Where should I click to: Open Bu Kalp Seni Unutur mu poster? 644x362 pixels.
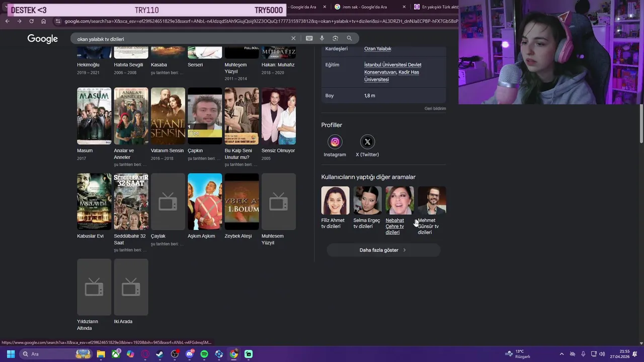(242, 116)
